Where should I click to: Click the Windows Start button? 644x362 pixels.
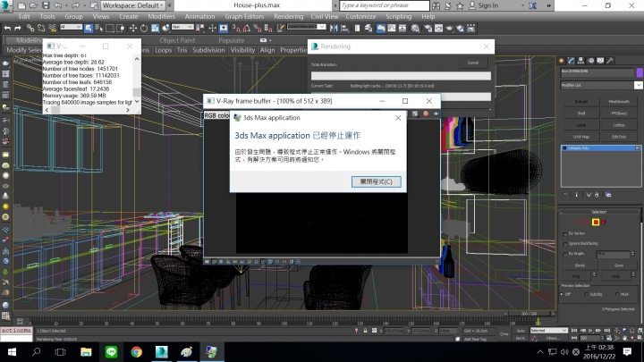12,352
